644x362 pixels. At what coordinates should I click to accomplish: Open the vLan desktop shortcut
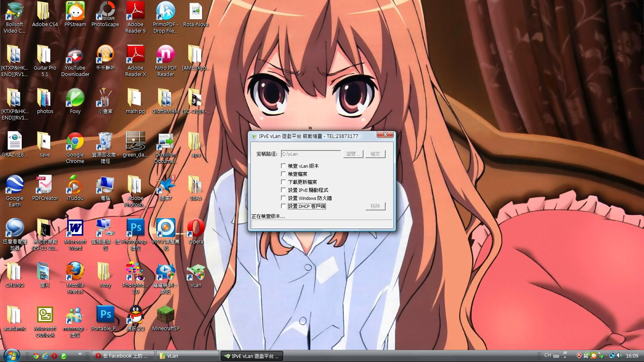click(x=196, y=274)
